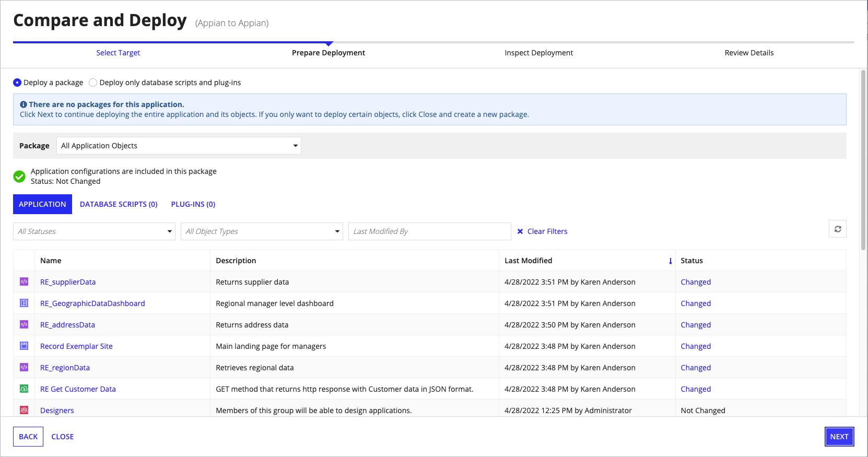
Task: Click the 'Retrieves regional data' description cell
Action: (255, 368)
